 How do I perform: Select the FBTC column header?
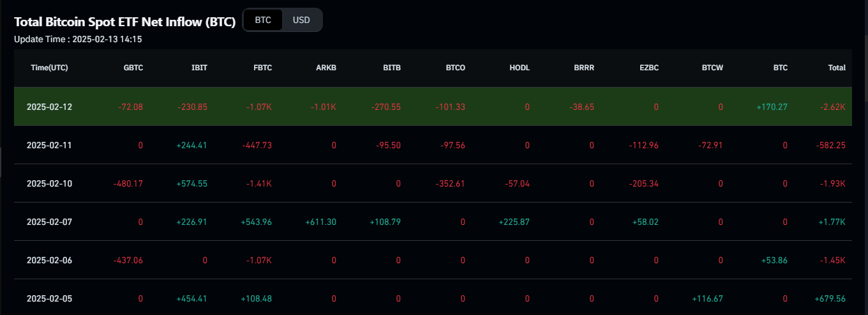point(263,68)
